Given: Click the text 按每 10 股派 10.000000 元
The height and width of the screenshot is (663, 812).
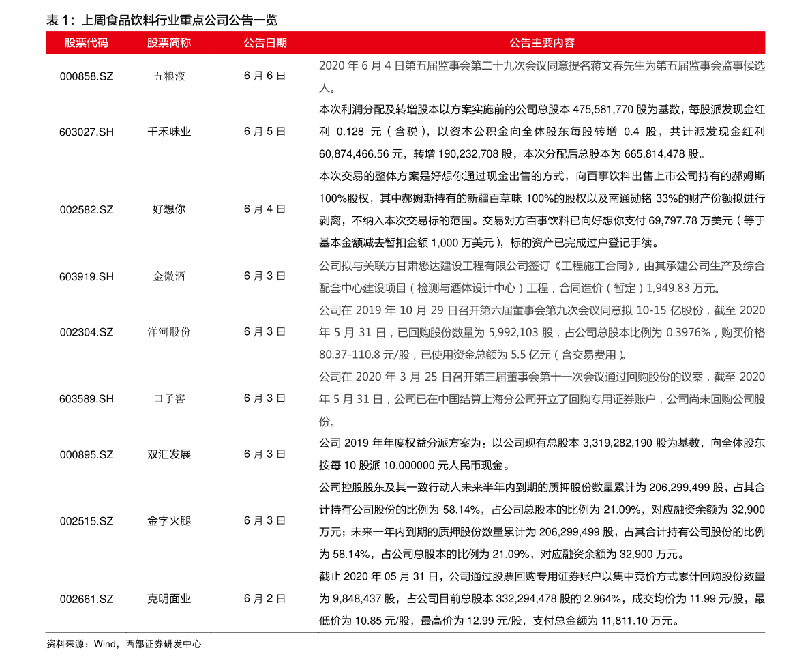Looking at the screenshot, I should [x=382, y=466].
